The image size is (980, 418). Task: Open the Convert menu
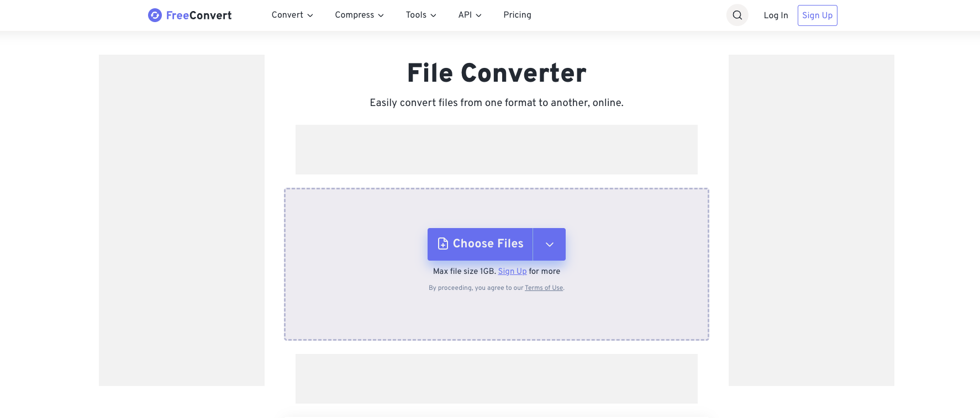tap(287, 15)
